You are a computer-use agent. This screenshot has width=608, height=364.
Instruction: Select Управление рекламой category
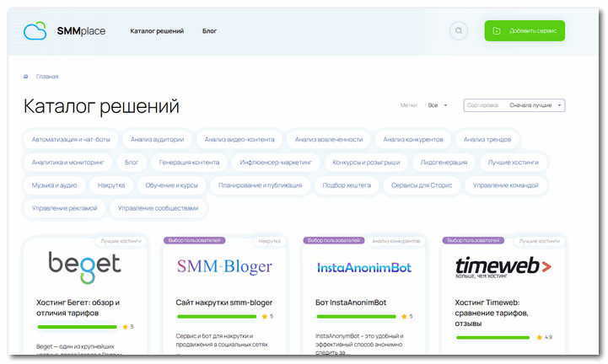click(64, 208)
